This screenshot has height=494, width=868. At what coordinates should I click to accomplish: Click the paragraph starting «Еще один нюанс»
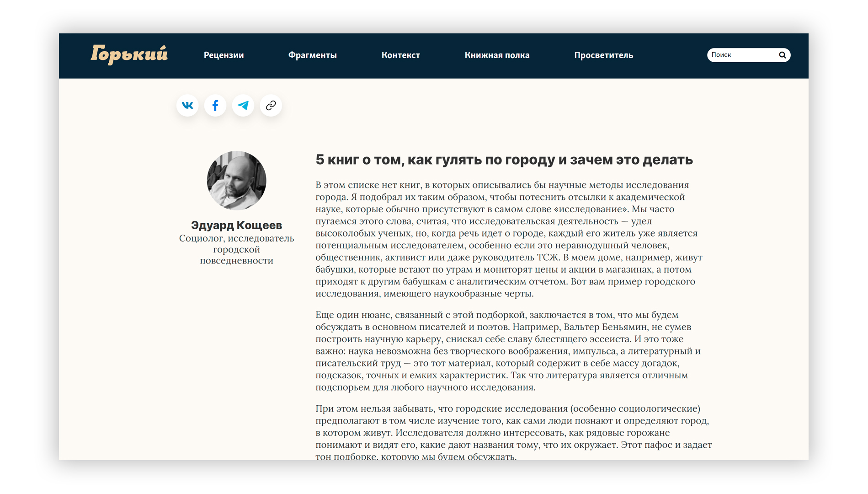[508, 351]
